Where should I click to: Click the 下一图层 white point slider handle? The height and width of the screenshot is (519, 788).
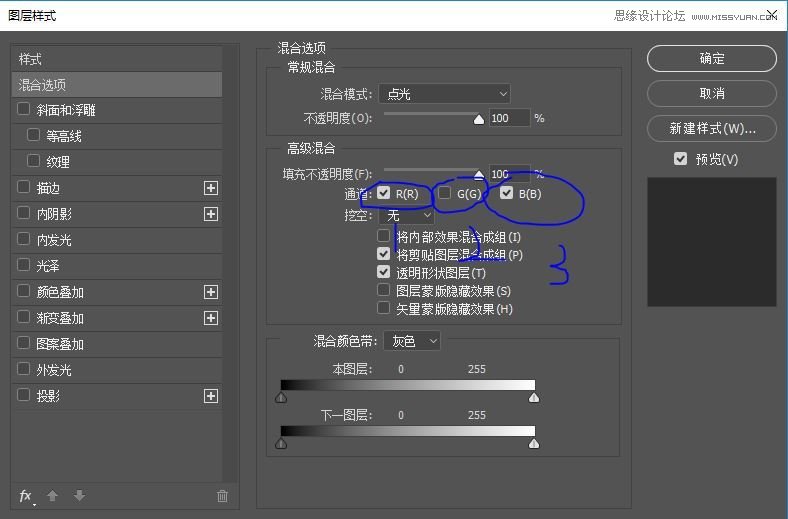[x=534, y=444]
